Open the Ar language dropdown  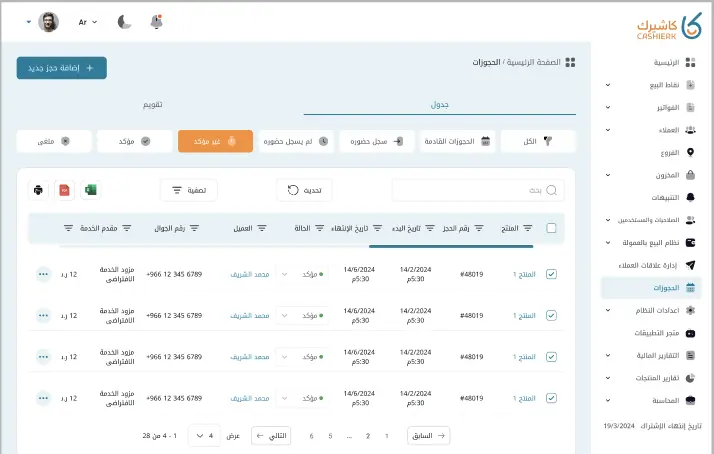[x=88, y=22]
